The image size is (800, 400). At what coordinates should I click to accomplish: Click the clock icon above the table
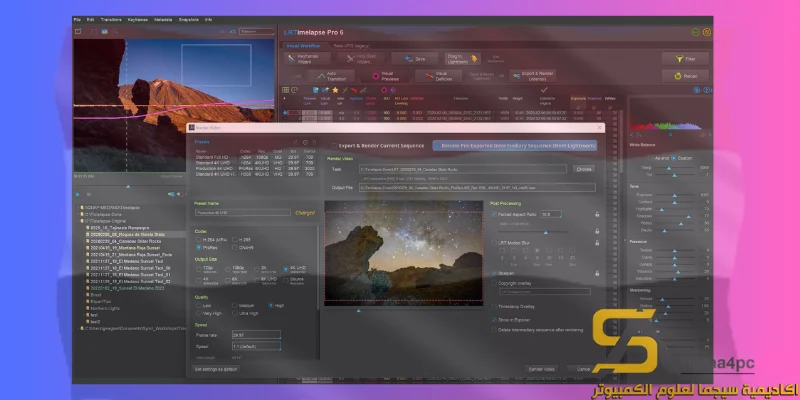tap(294, 90)
